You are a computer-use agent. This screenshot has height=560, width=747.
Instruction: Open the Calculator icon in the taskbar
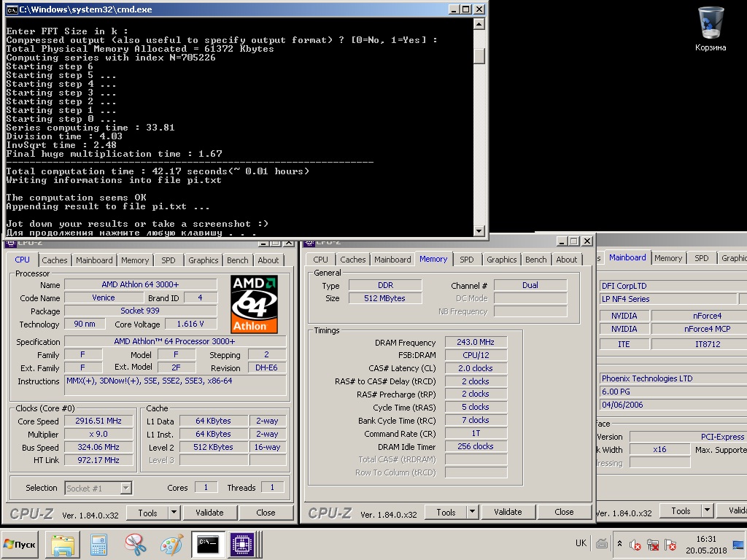[x=98, y=544]
